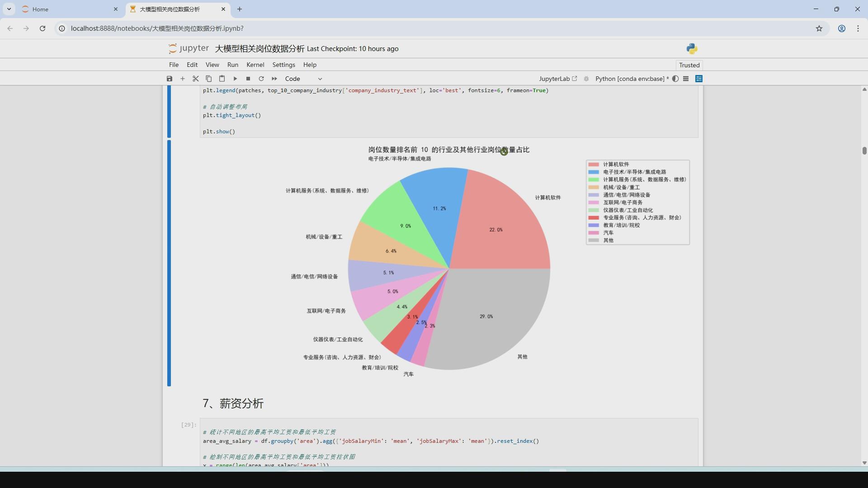This screenshot has height=488, width=868.
Task: Restart kernel and run all cells
Action: (274, 79)
